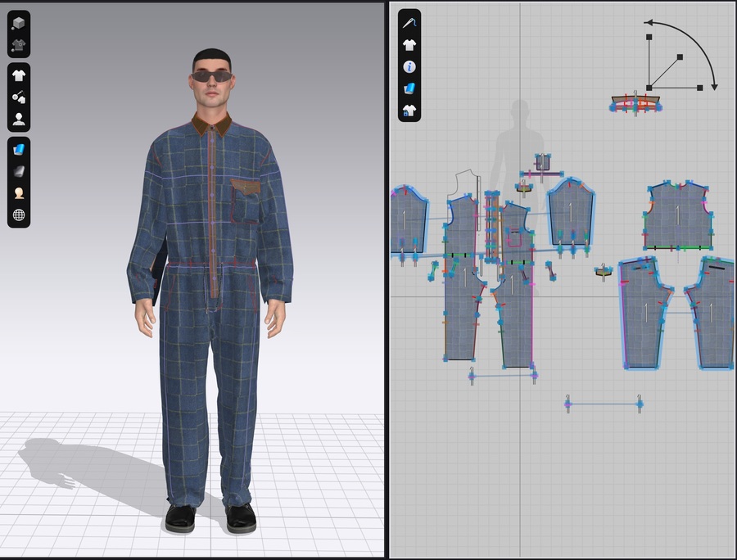Select the chest pocket on the 3D jumpsuit
This screenshot has width=737, height=560.
(245, 201)
